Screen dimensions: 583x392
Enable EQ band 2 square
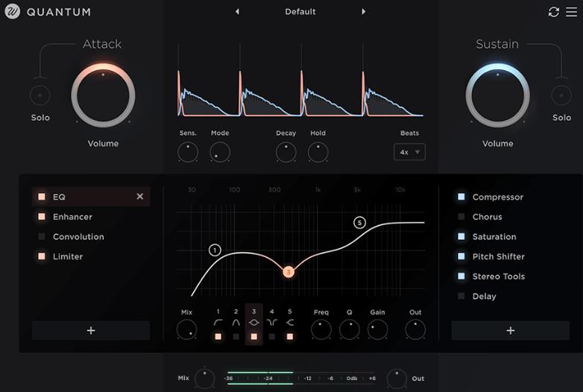236,337
